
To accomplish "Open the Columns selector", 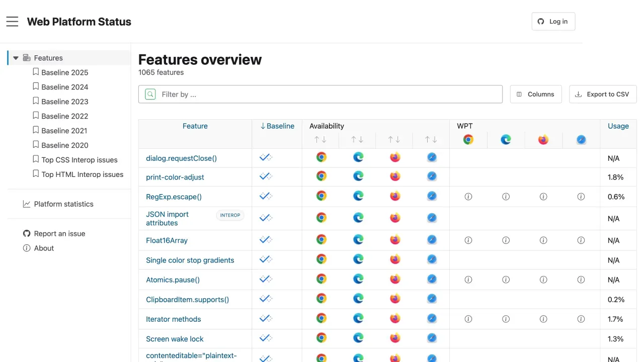I will 536,94.
